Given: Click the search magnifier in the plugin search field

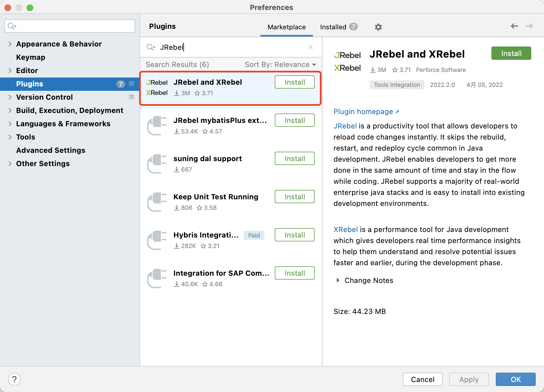Looking at the screenshot, I should (151, 47).
